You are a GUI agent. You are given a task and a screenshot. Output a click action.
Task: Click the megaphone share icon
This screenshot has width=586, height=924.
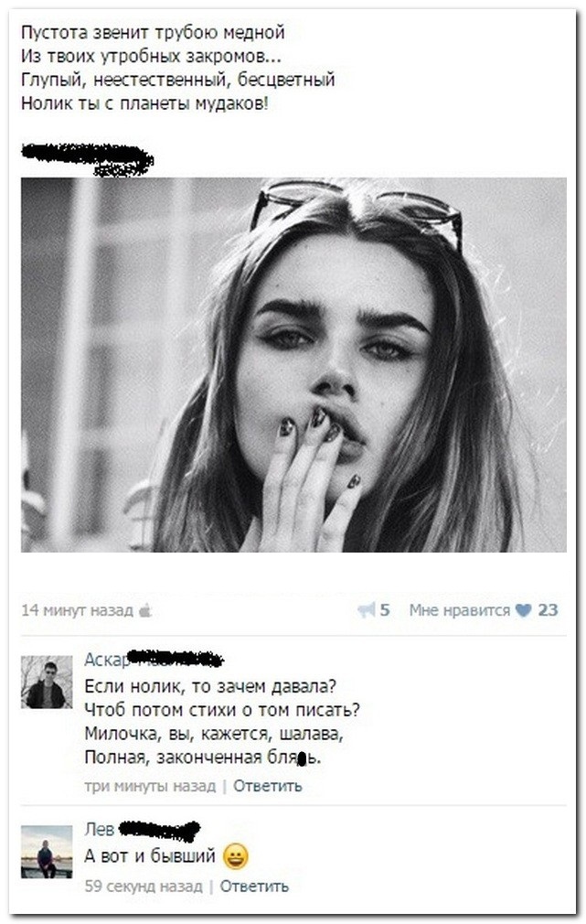(367, 610)
